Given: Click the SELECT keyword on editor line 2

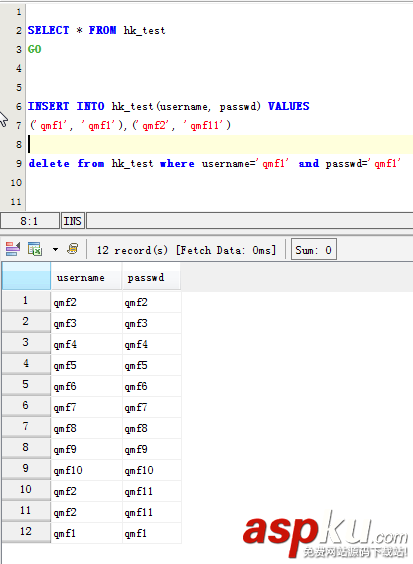Looking at the screenshot, I should click(x=48, y=30).
